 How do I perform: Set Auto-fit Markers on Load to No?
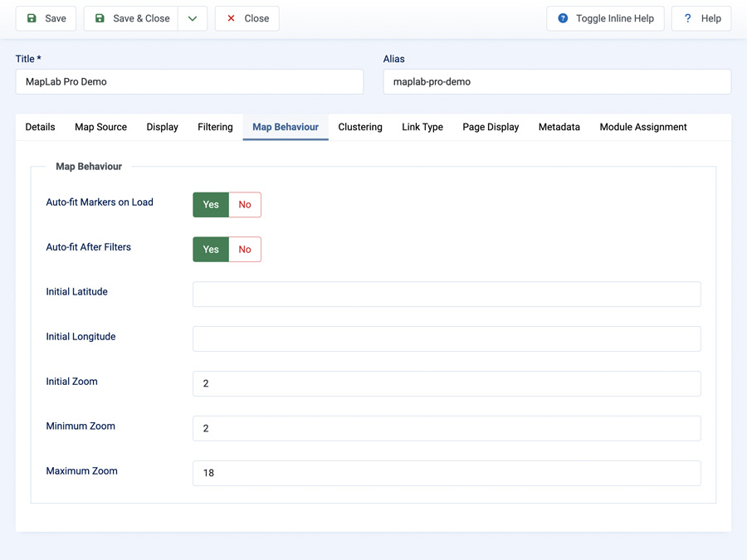pyautogui.click(x=245, y=205)
